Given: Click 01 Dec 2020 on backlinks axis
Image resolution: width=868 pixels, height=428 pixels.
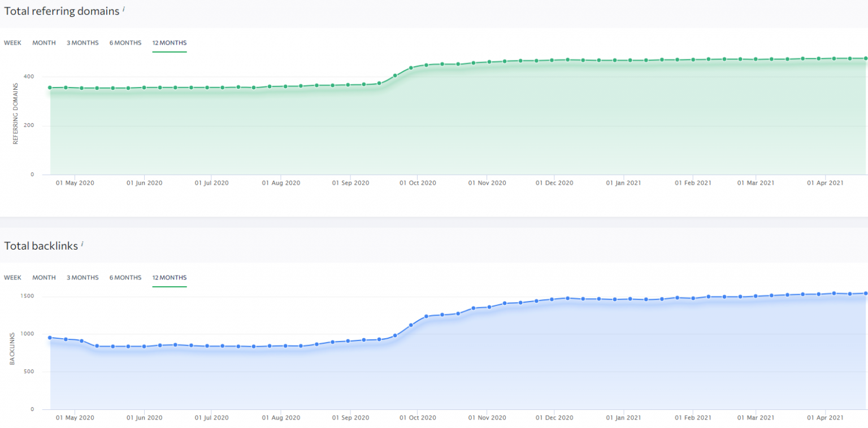Looking at the screenshot, I should pos(554,417).
